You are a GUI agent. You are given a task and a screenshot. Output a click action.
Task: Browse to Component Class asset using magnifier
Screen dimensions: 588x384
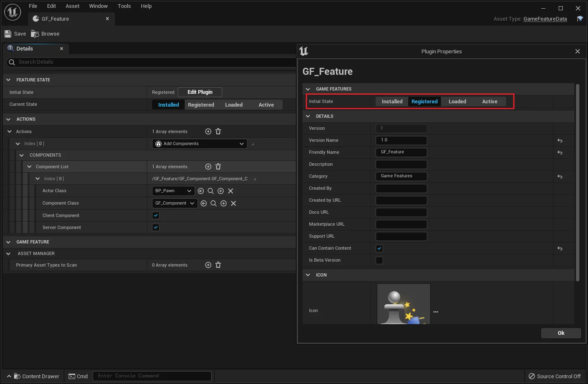tap(214, 203)
